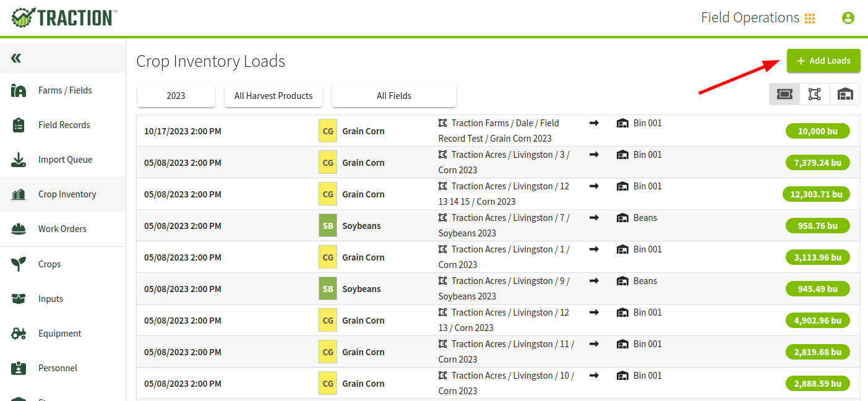Open the 10,000 bu load badge

(818, 131)
